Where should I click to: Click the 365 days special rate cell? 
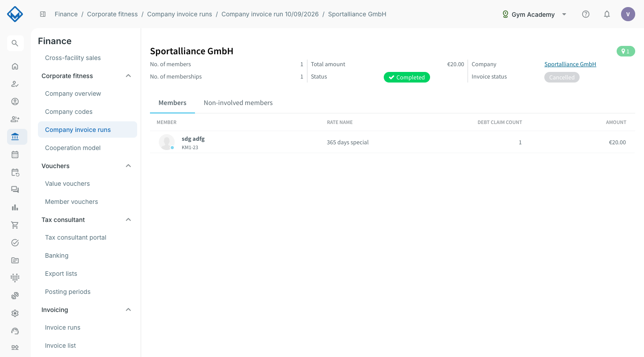pyautogui.click(x=348, y=143)
